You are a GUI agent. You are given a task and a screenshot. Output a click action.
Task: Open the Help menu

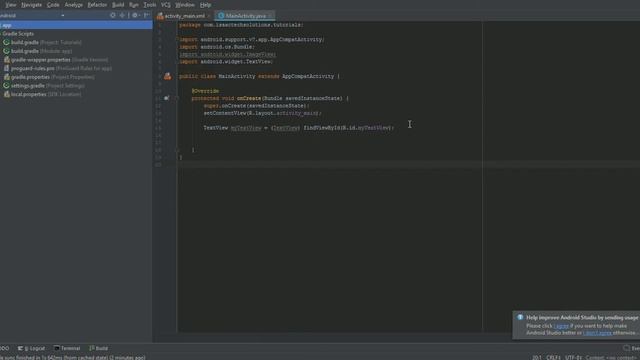205,5
